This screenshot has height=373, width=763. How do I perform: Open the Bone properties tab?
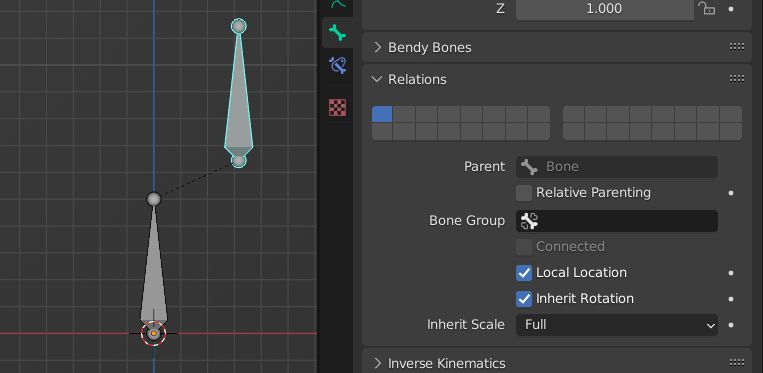[x=337, y=33]
